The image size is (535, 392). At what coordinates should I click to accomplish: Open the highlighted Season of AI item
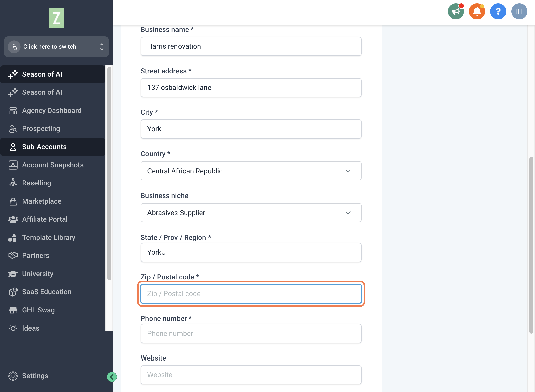pos(53,74)
